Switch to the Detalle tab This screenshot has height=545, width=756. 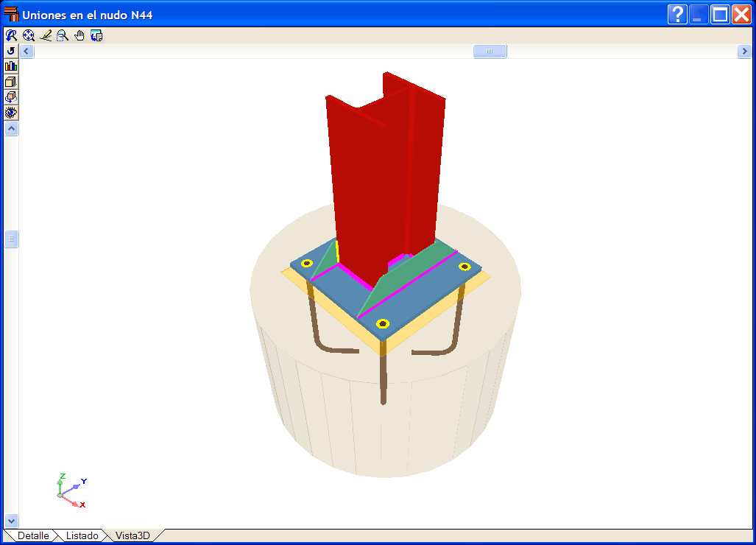(33, 536)
